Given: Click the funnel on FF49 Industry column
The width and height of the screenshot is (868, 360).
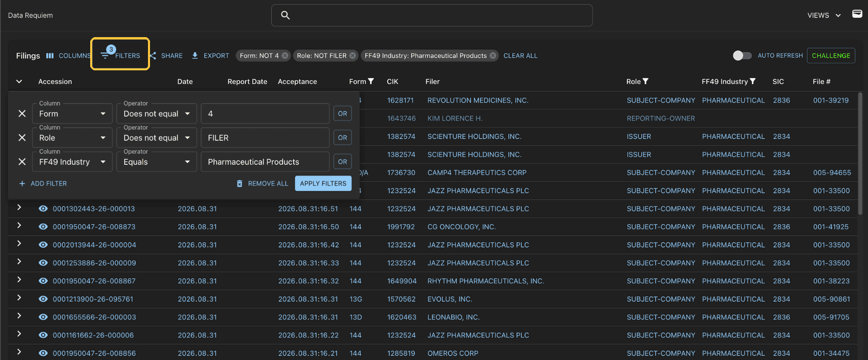Looking at the screenshot, I should pyautogui.click(x=753, y=81).
